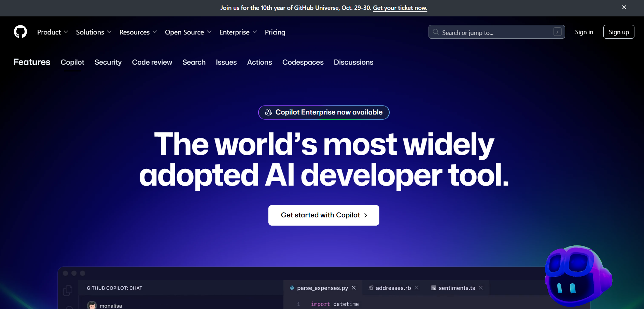Switch to the Security features tab

(108, 62)
